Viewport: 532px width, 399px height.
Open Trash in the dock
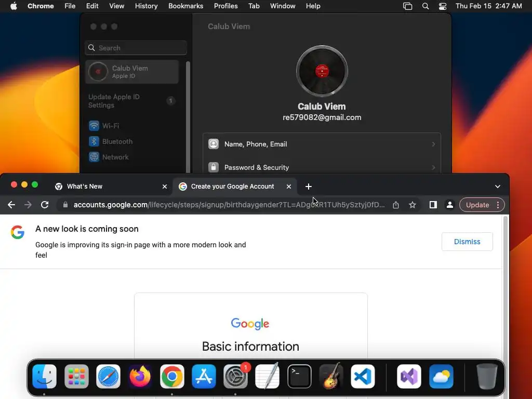pos(487,376)
